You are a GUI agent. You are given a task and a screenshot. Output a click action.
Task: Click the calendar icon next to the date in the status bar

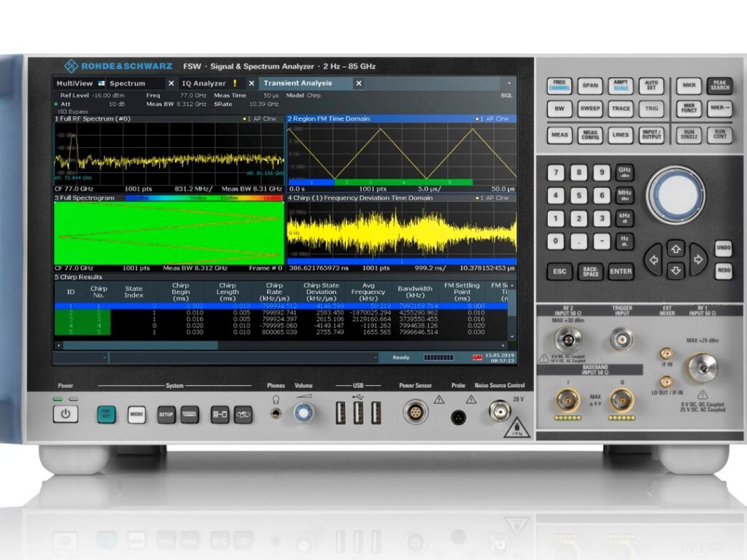pyautogui.click(x=478, y=357)
